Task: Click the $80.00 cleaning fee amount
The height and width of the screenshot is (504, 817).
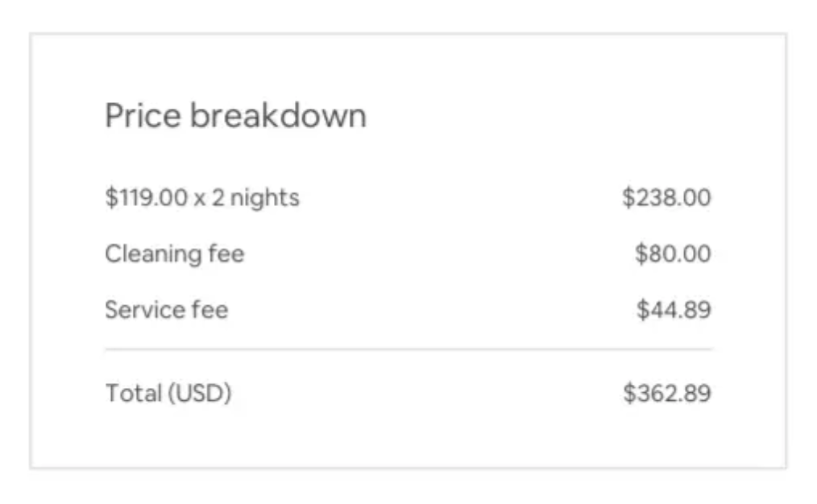Action: (673, 254)
